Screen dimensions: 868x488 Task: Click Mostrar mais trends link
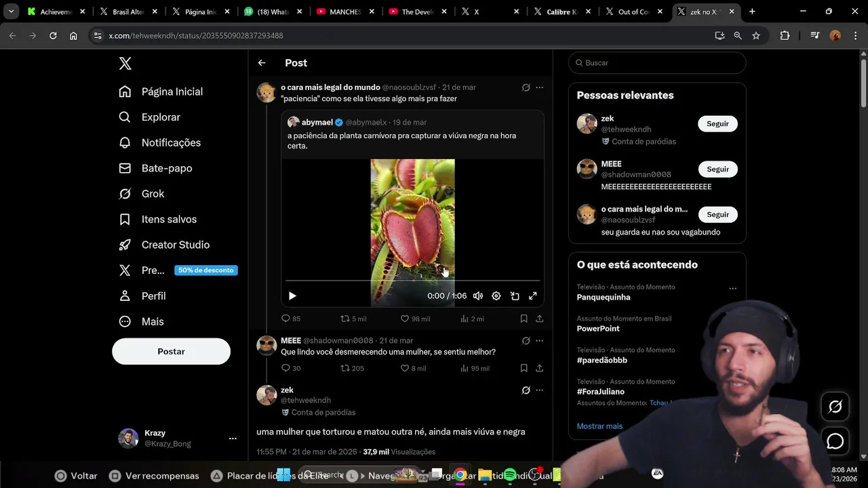pos(599,426)
